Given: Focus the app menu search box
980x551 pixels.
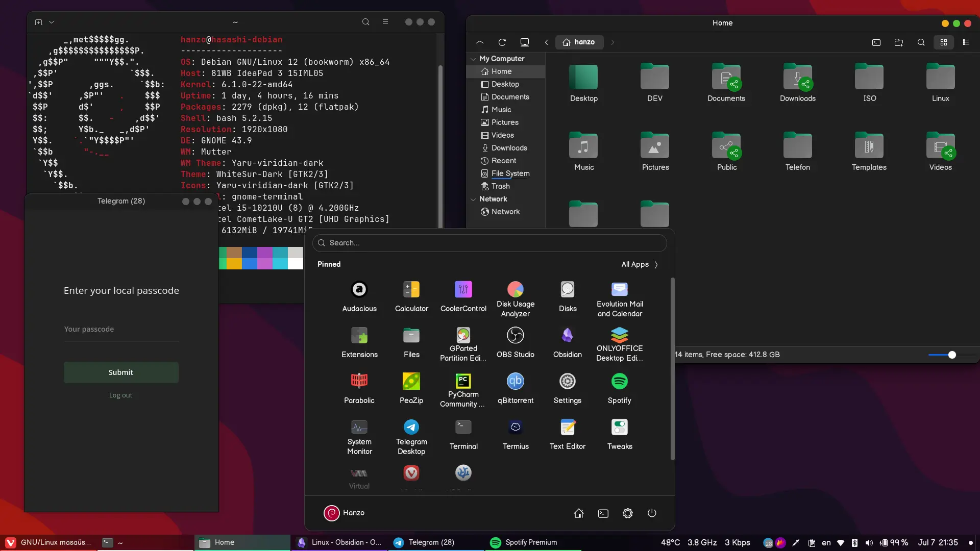Looking at the screenshot, I should (489, 243).
